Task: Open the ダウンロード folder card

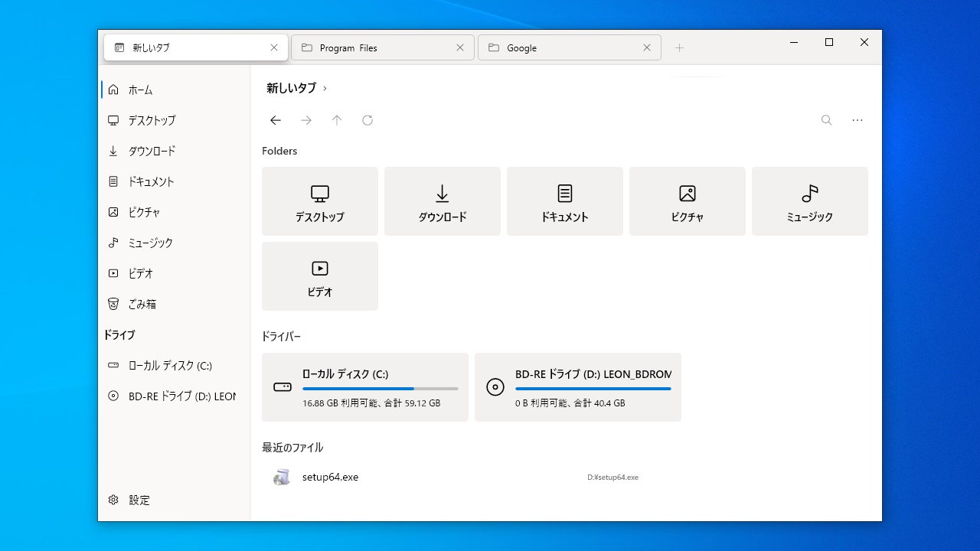Action: click(x=443, y=201)
